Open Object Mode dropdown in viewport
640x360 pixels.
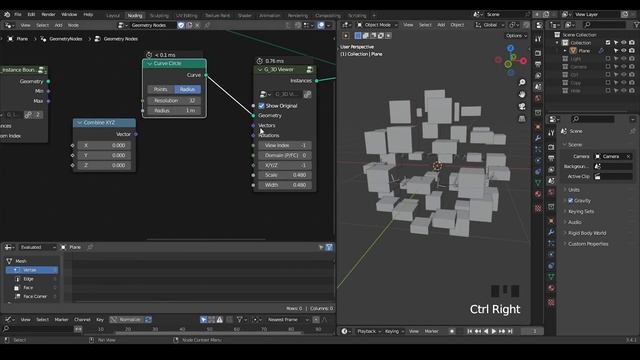[x=377, y=25]
